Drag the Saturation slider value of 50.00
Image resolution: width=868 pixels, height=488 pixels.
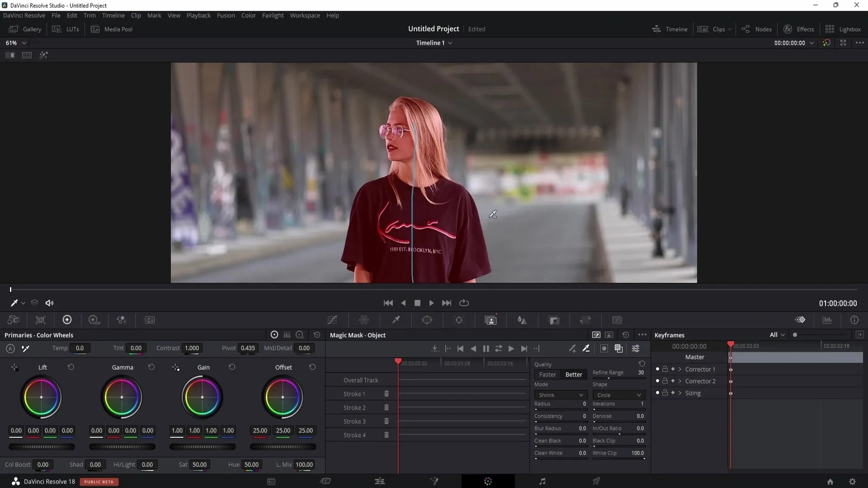click(199, 464)
